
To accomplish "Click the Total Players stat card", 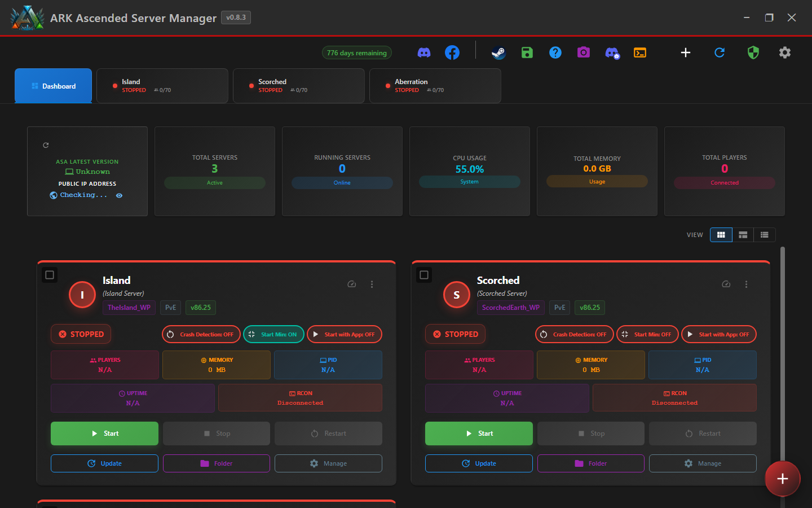I will point(725,171).
